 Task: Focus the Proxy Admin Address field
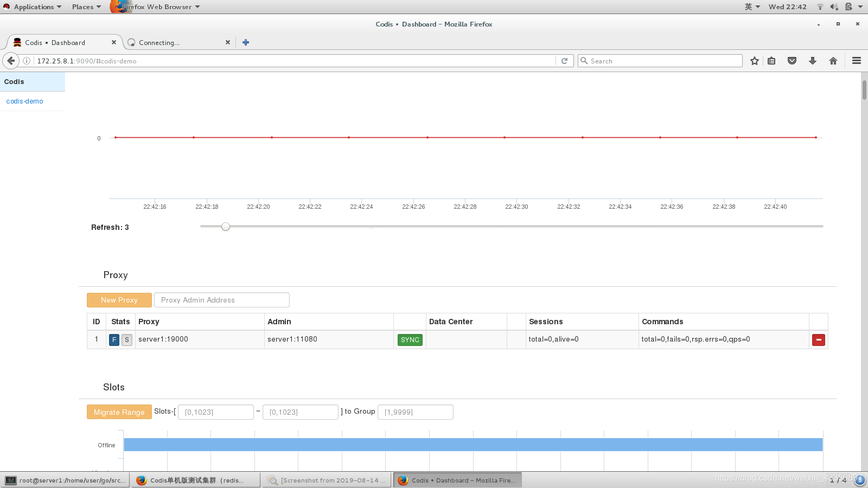pyautogui.click(x=222, y=300)
